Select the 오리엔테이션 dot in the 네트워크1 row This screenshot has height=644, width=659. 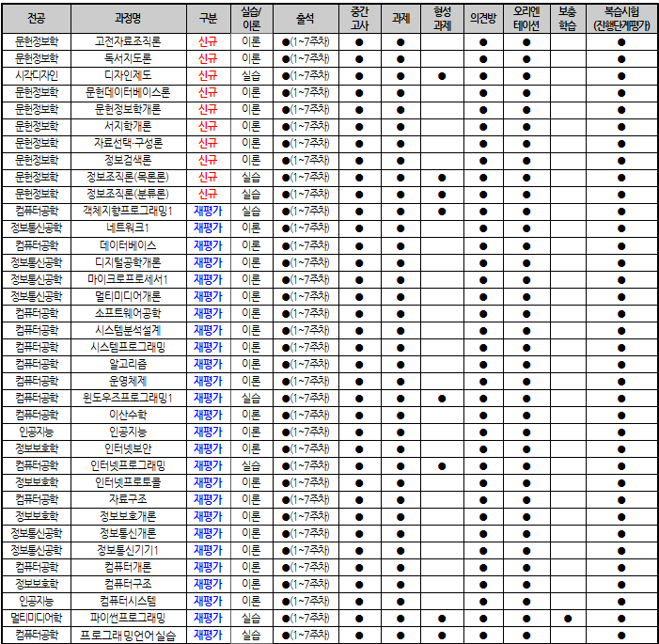click(526, 228)
